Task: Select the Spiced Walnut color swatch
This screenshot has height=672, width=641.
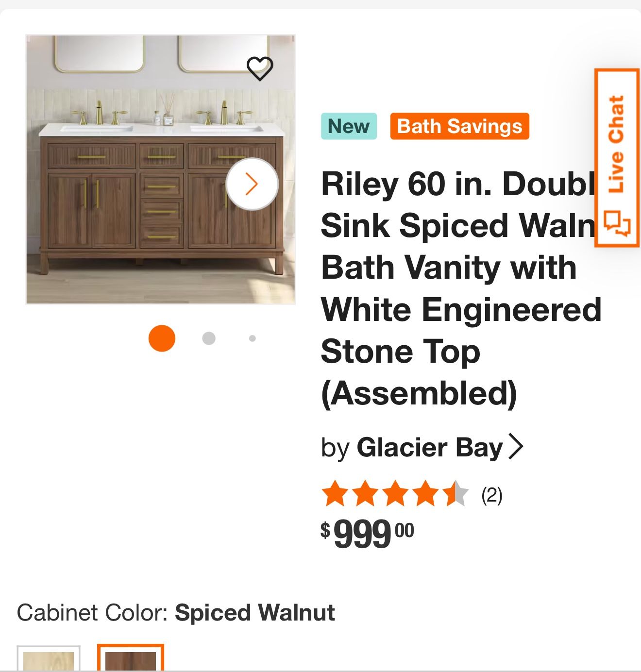Action: pos(131,659)
